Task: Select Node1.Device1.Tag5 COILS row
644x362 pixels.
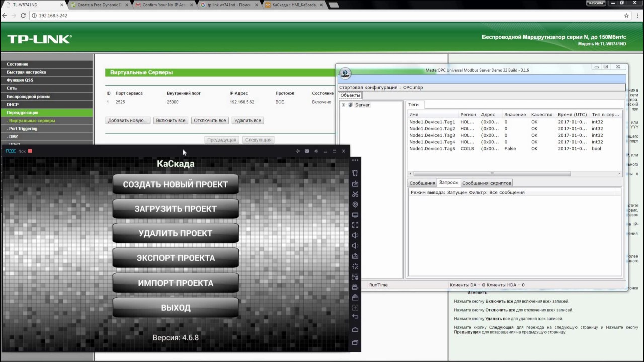Action: pyautogui.click(x=514, y=149)
